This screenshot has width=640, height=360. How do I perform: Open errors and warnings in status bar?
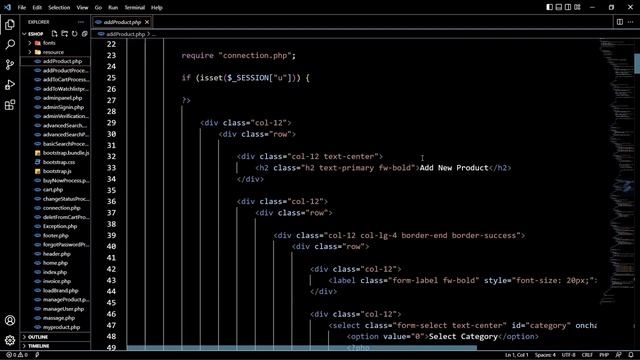click(17, 355)
